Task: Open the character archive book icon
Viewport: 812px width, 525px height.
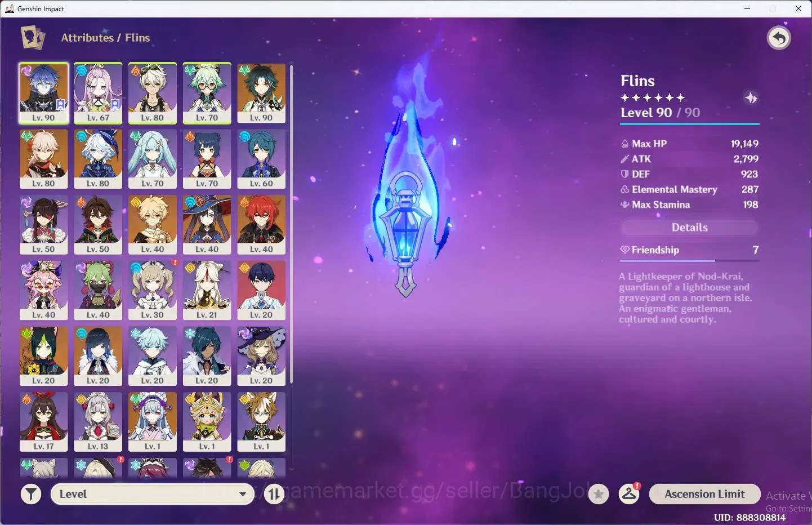Action: click(33, 38)
